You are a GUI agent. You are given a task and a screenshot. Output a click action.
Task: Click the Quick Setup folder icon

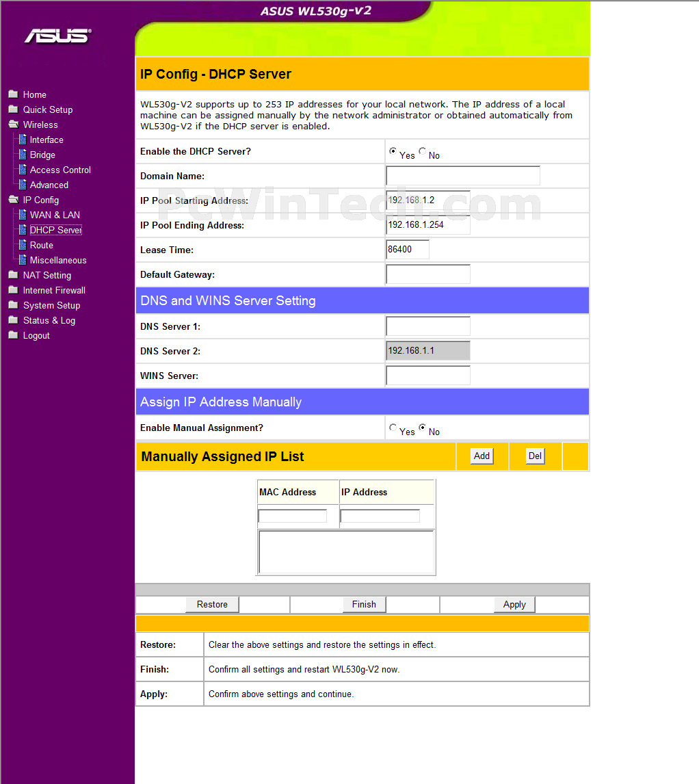click(x=14, y=109)
